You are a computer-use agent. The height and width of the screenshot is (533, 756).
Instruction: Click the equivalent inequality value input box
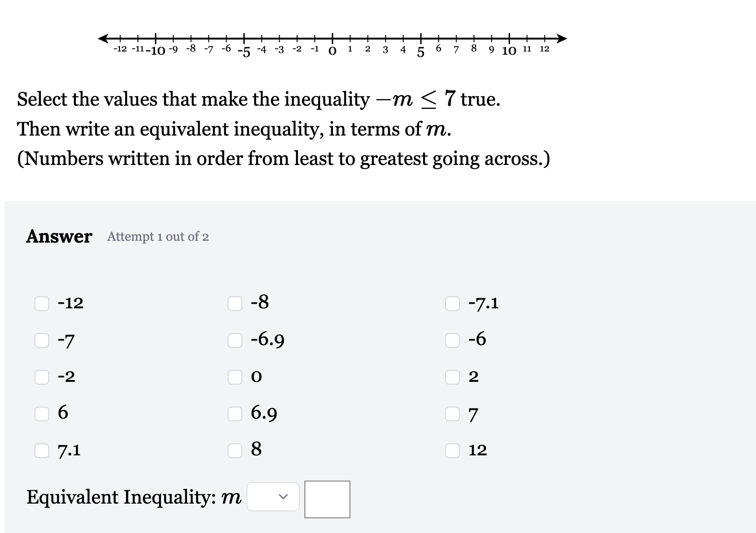(x=327, y=499)
